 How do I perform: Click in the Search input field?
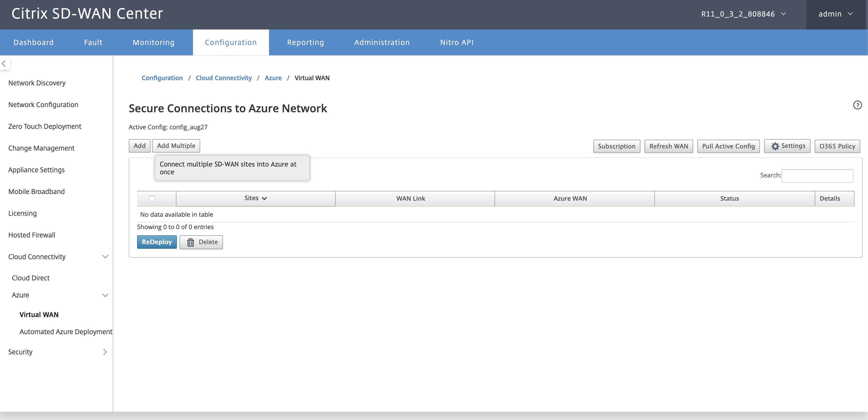(x=818, y=176)
